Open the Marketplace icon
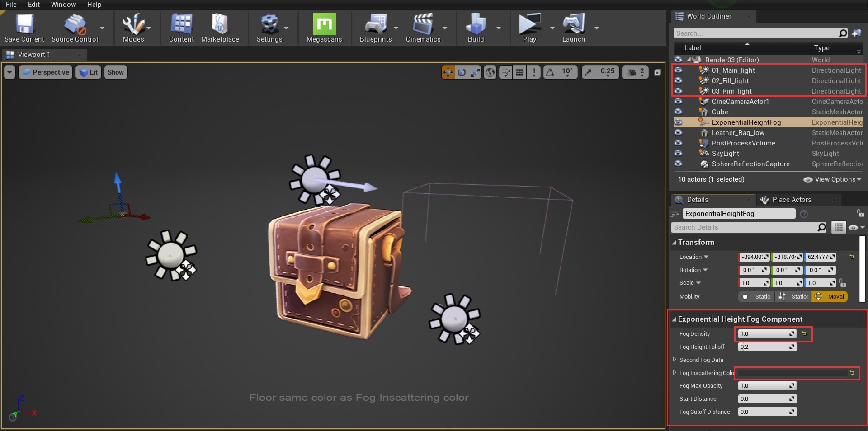This screenshot has width=868, height=431. (220, 25)
